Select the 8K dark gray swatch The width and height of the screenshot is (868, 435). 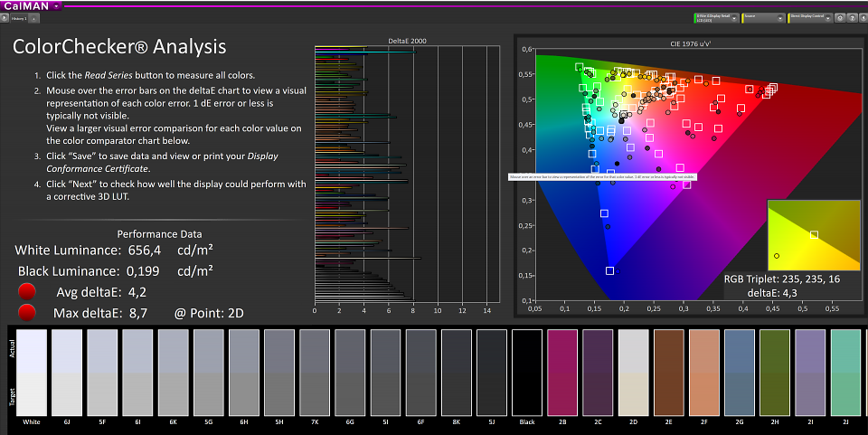tap(456, 373)
